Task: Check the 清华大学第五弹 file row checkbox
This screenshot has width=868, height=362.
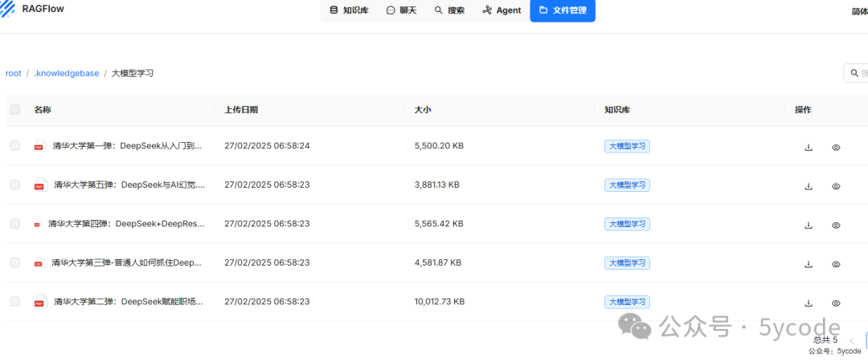Action: [x=15, y=185]
